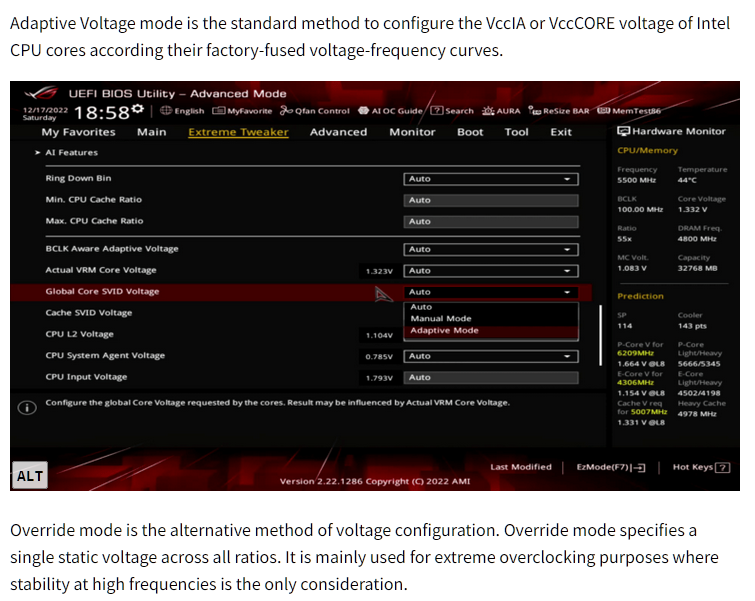Open the Boot tab
Viewport: 755px width, 601px height.
[470, 132]
